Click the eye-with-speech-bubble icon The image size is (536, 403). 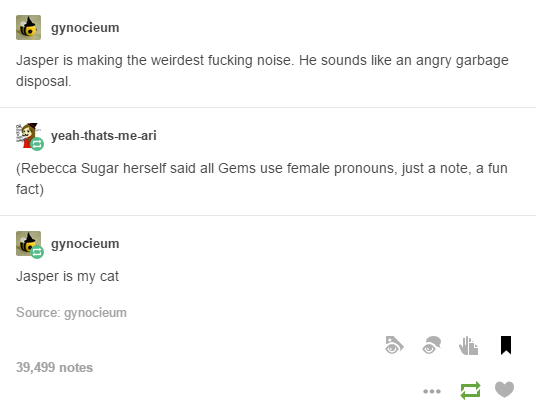pyautogui.click(x=431, y=345)
